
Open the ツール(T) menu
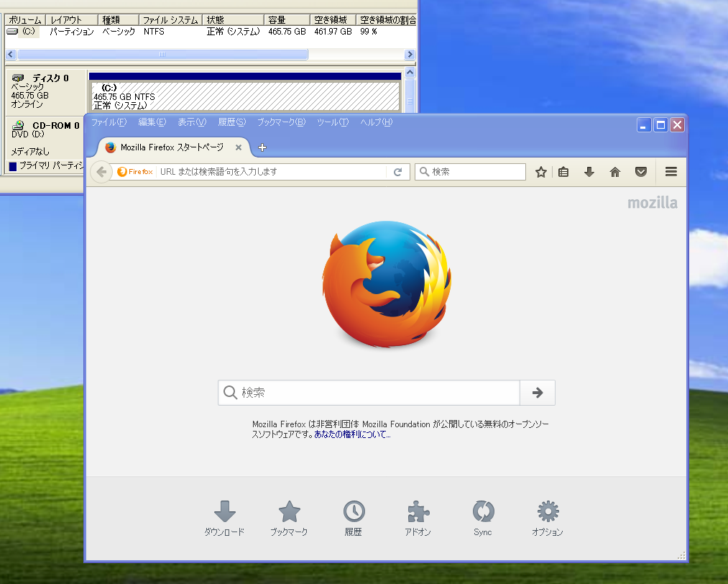pyautogui.click(x=333, y=122)
